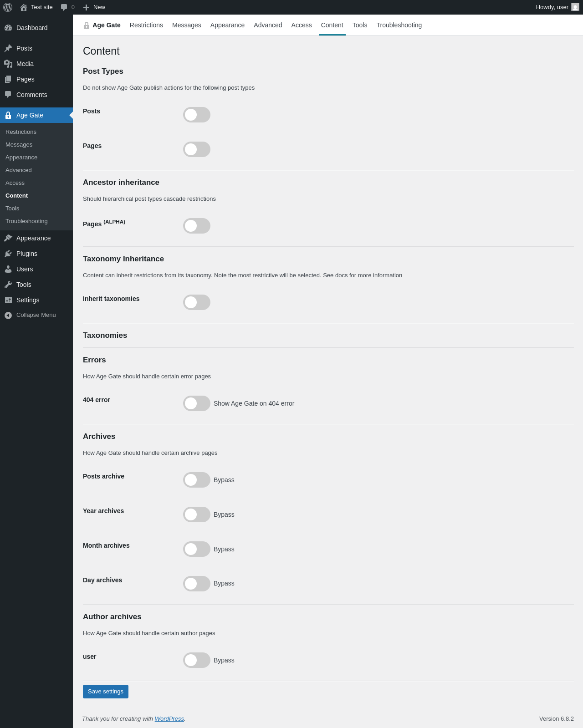Viewport: 583px width, 728px height.
Task: Click the Collapse Menu arrow icon
Action: tap(8, 315)
